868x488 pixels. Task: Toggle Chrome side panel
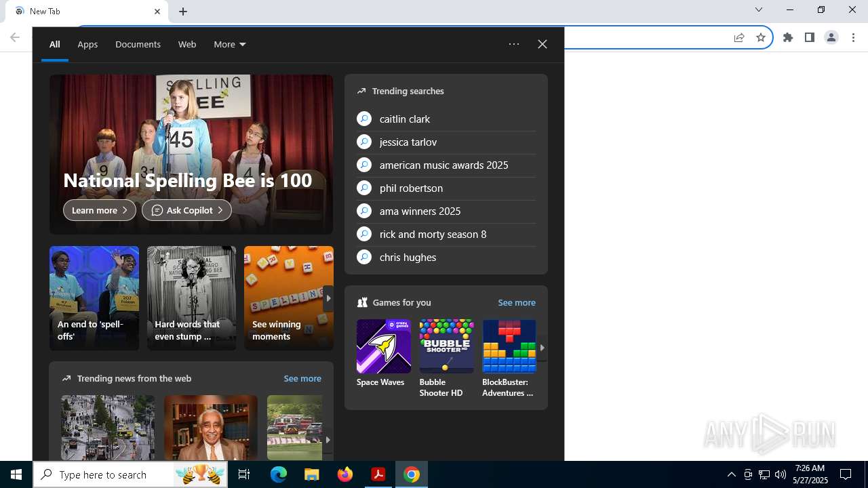click(810, 38)
